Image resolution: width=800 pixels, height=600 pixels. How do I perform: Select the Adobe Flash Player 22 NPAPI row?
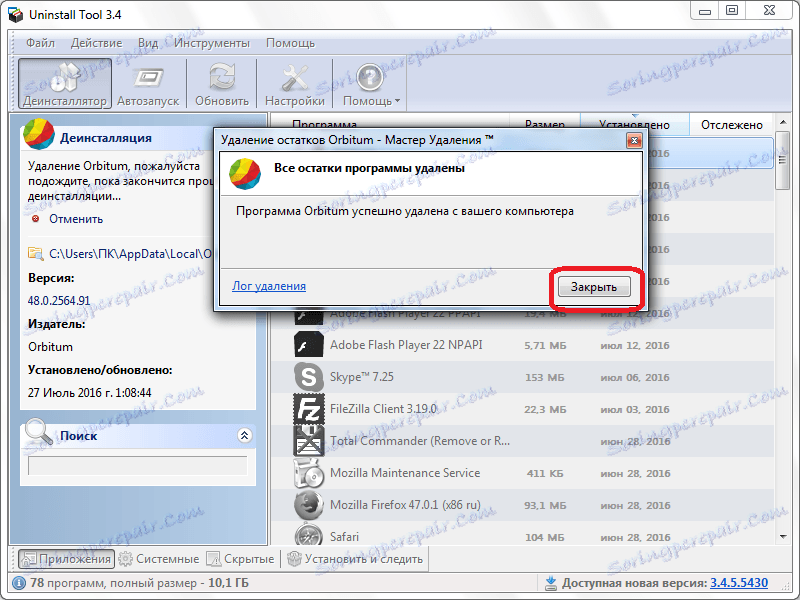[522, 345]
